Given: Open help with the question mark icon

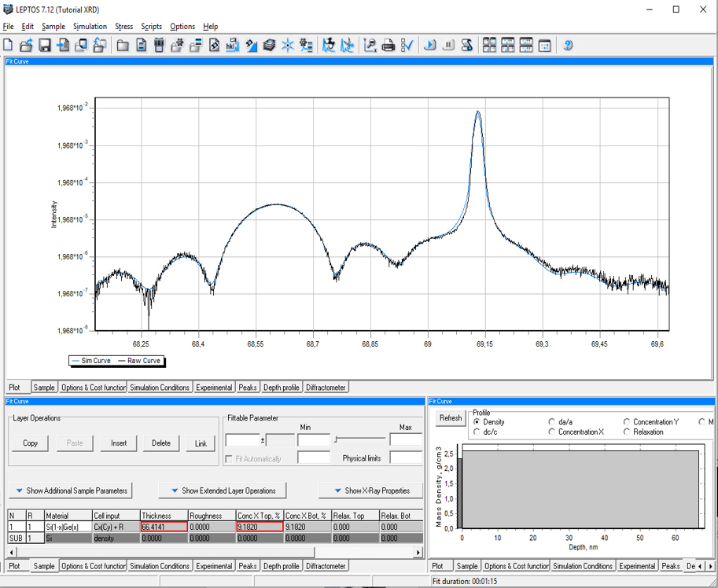Looking at the screenshot, I should pos(568,46).
